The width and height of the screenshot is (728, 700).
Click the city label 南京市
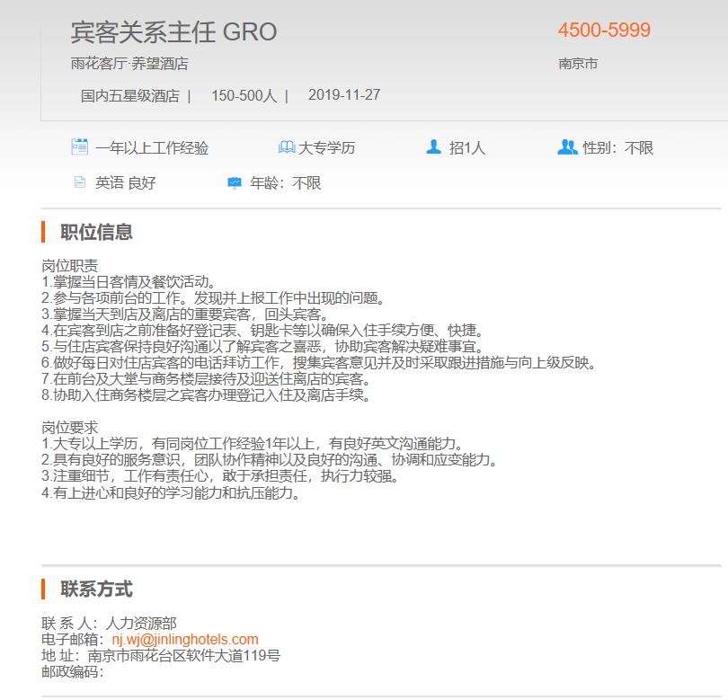point(578,64)
